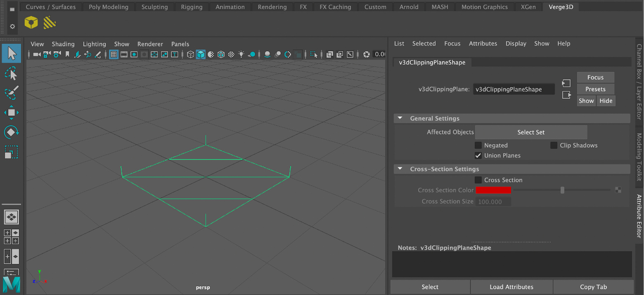Open the Attribute Editor List menu
Viewport: 644px width, 295px height.
click(399, 43)
